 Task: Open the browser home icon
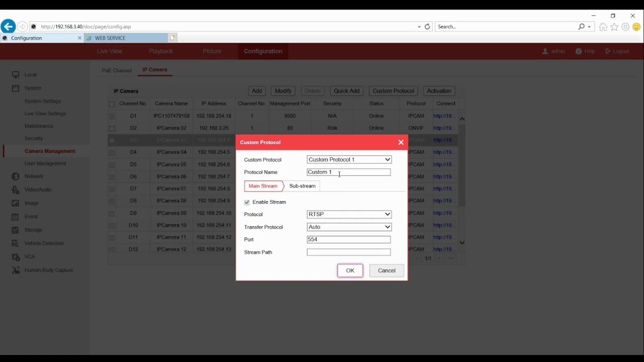[x=603, y=27]
